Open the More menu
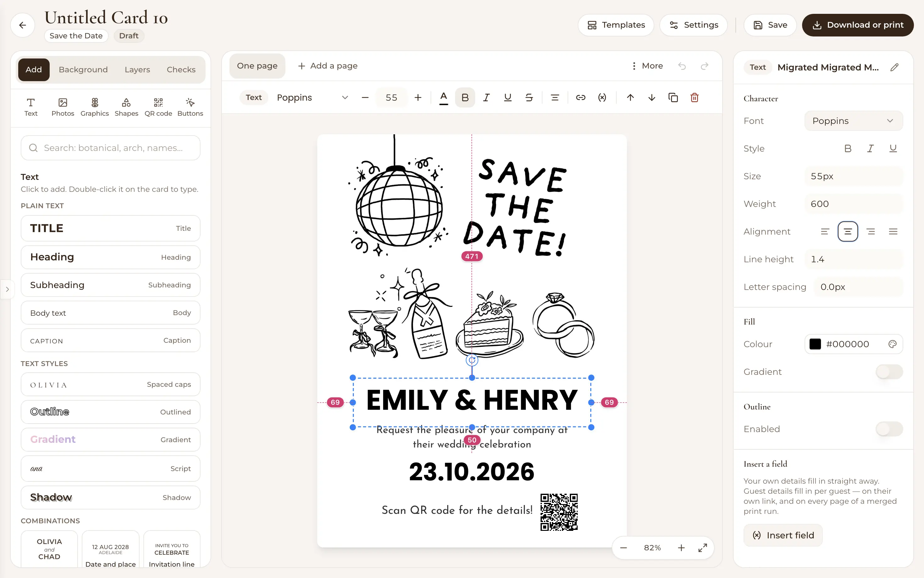The width and height of the screenshot is (924, 578). [647, 66]
